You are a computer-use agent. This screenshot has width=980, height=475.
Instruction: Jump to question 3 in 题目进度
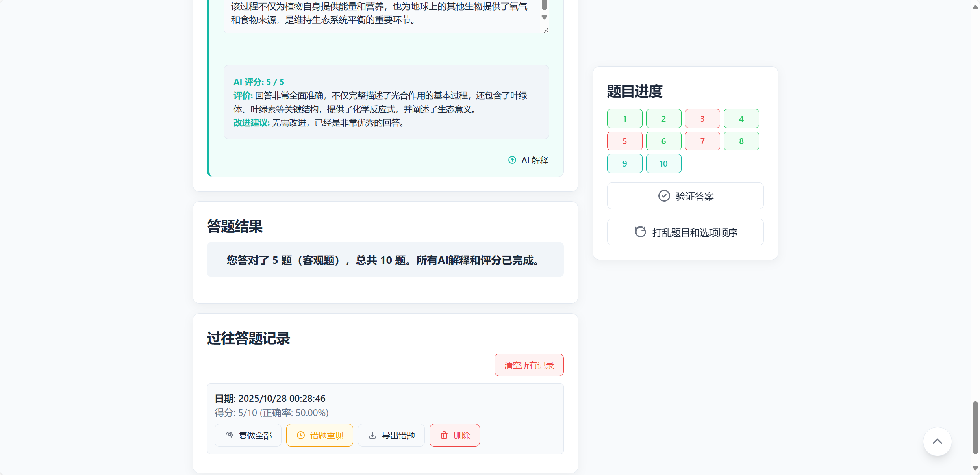(702, 119)
